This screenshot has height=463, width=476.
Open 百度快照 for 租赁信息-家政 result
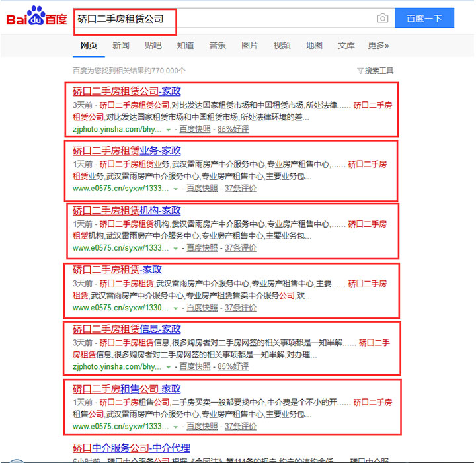[x=195, y=366]
